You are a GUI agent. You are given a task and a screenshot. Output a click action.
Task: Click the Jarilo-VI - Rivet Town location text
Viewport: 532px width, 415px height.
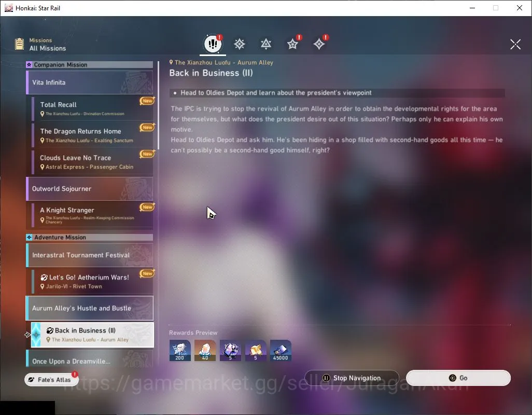(x=74, y=286)
